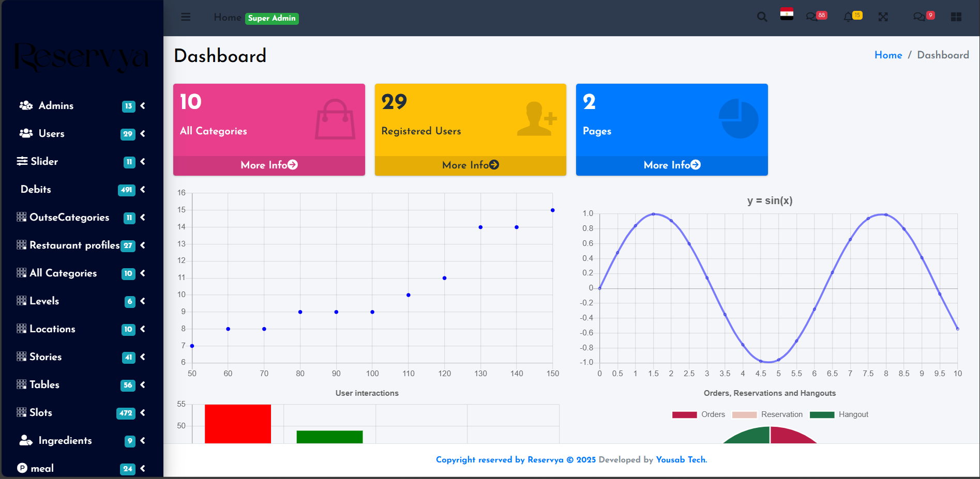Click the red bar in bar chart
The image size is (980, 479).
click(x=237, y=424)
